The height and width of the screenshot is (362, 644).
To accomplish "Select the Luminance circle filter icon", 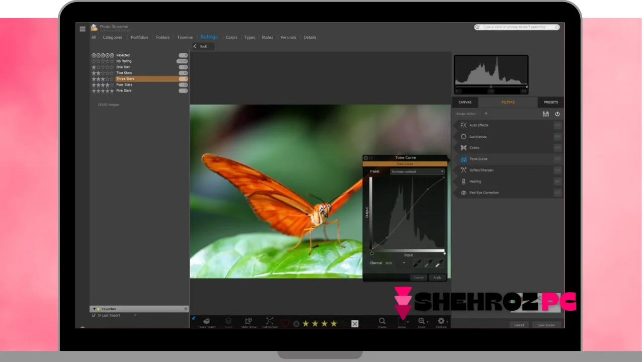I will coord(463,136).
